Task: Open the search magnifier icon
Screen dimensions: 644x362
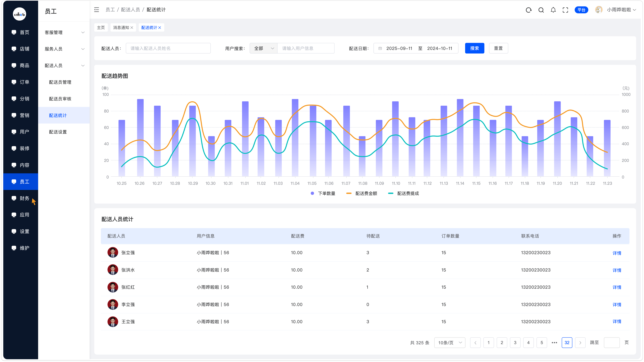Action: 541,10
